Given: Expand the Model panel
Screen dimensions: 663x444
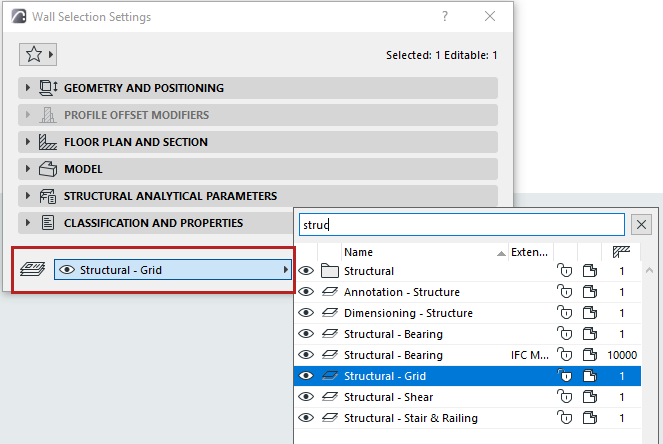Looking at the screenshot, I should 28,169.
